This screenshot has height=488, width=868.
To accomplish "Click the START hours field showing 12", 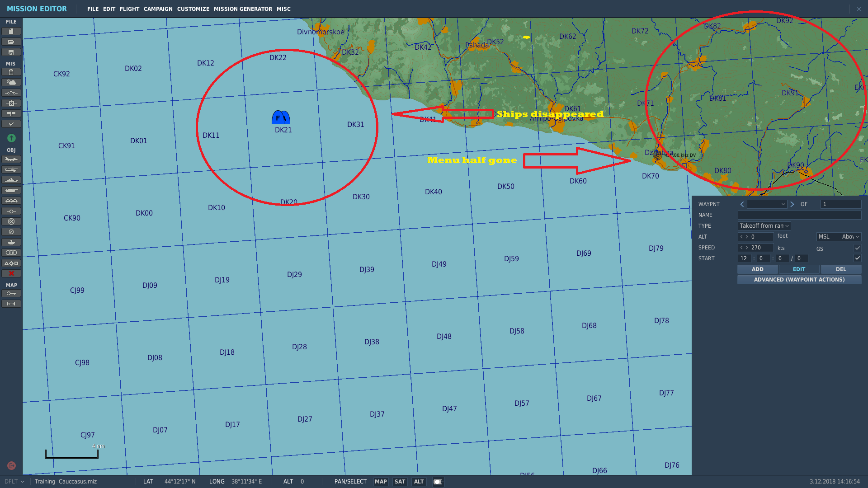I will (744, 258).
